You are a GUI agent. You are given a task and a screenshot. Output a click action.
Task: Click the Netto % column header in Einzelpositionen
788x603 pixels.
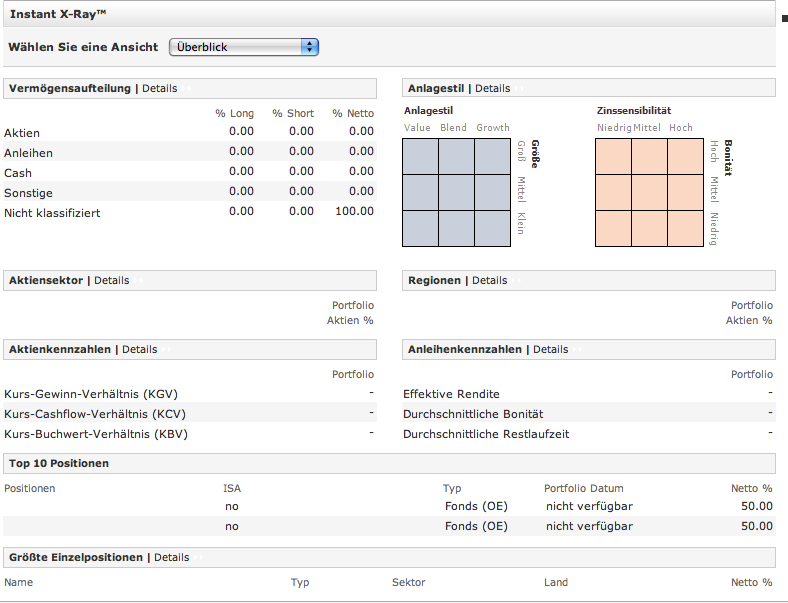751,582
